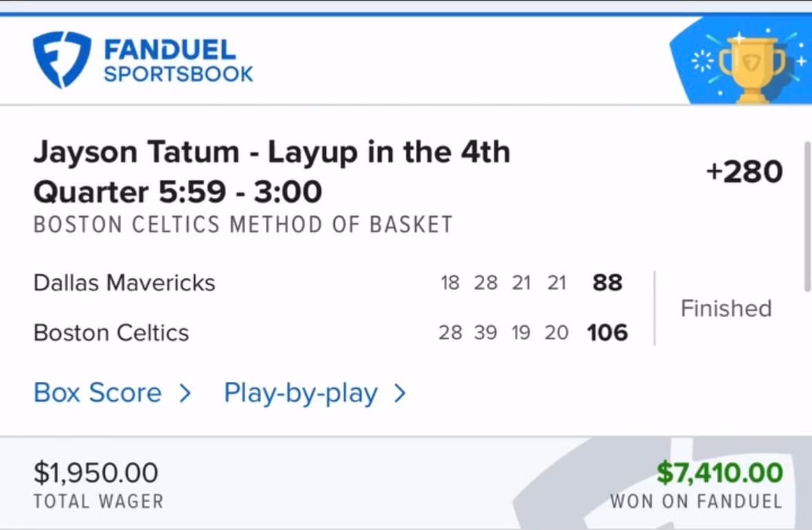Click the Finished game status label

click(725, 308)
